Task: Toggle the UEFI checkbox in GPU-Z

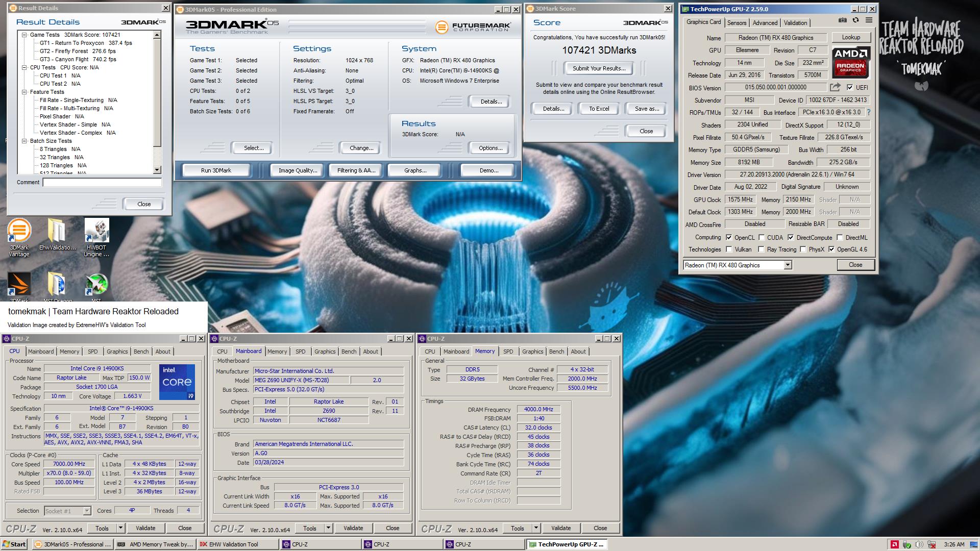Action: 849,88
